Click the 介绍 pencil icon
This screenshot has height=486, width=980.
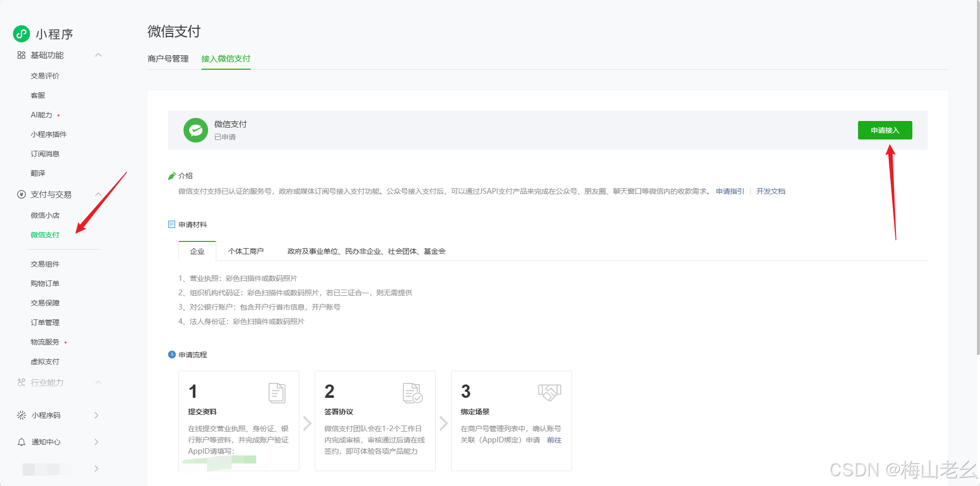pyautogui.click(x=172, y=176)
